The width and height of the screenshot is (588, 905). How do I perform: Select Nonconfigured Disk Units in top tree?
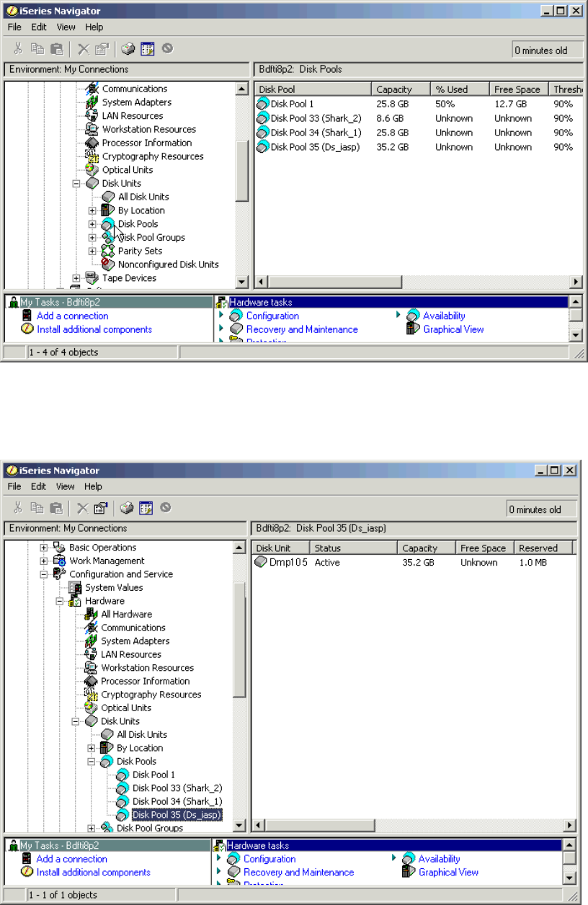tap(168, 264)
